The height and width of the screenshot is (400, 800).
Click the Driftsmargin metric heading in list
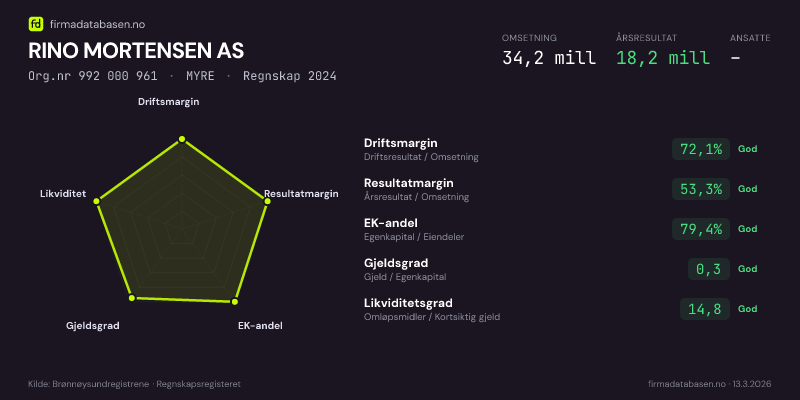[x=401, y=143]
